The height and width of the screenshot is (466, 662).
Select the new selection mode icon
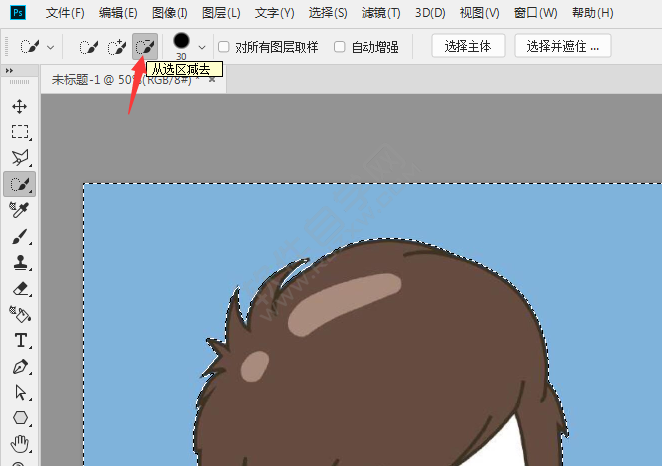coord(89,47)
